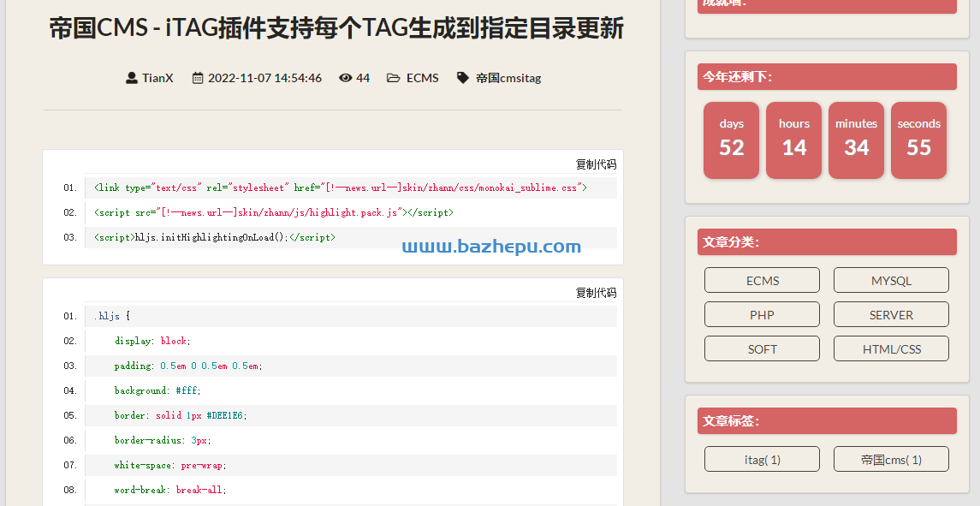Select SOFT category button
Image resolution: width=980 pixels, height=506 pixels.
pyautogui.click(x=762, y=349)
